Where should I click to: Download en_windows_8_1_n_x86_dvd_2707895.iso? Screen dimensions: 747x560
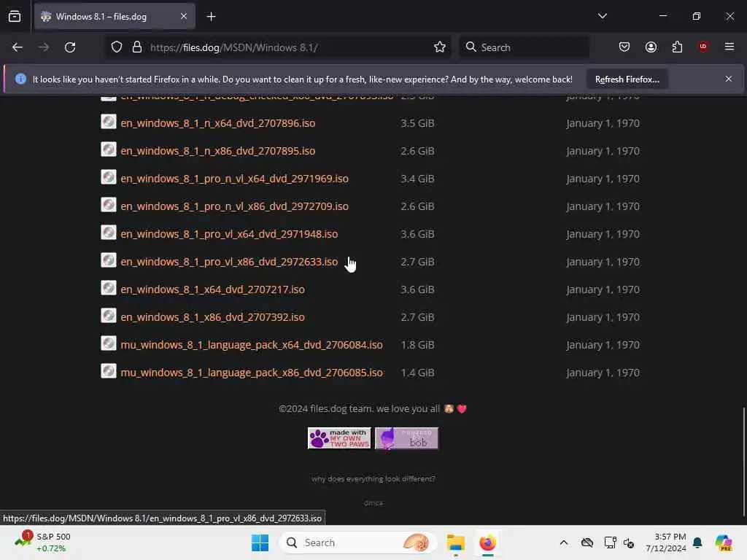tap(217, 151)
